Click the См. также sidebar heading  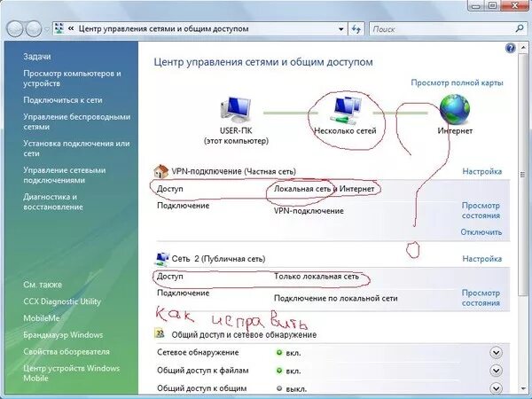43,285
